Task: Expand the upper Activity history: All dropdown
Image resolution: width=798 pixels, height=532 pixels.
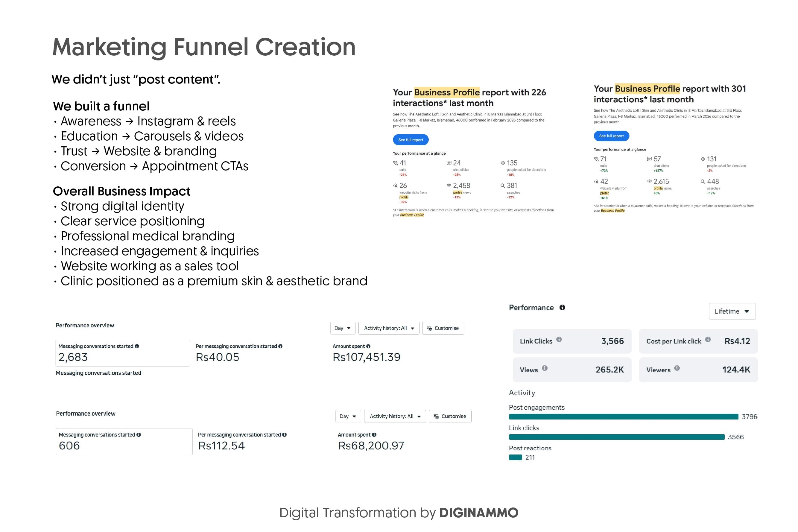Action: tap(389, 328)
